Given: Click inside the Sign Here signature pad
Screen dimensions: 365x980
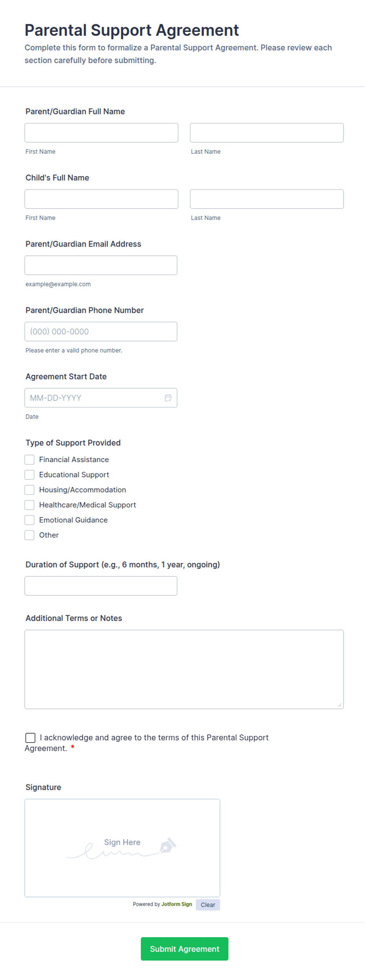Looking at the screenshot, I should click(x=122, y=848).
